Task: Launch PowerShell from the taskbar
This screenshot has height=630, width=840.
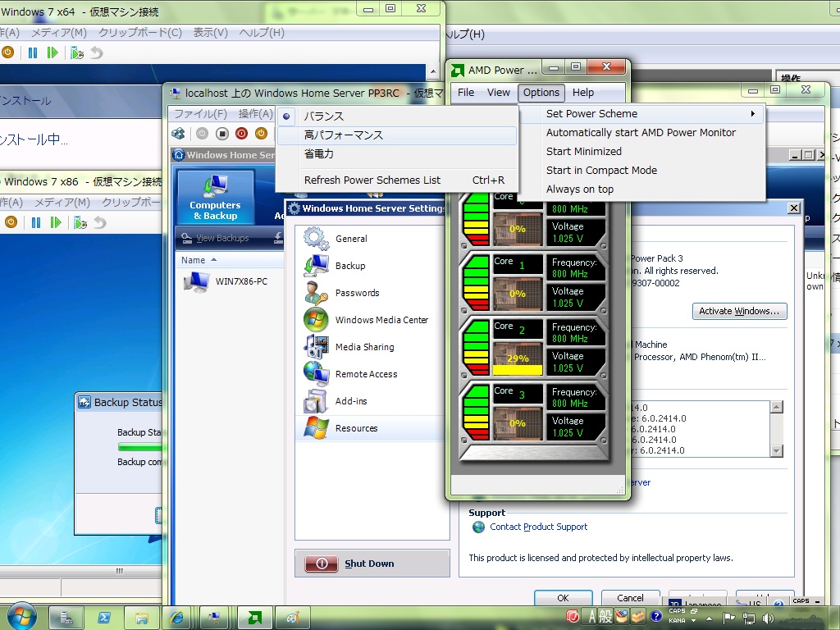Action: 104,619
